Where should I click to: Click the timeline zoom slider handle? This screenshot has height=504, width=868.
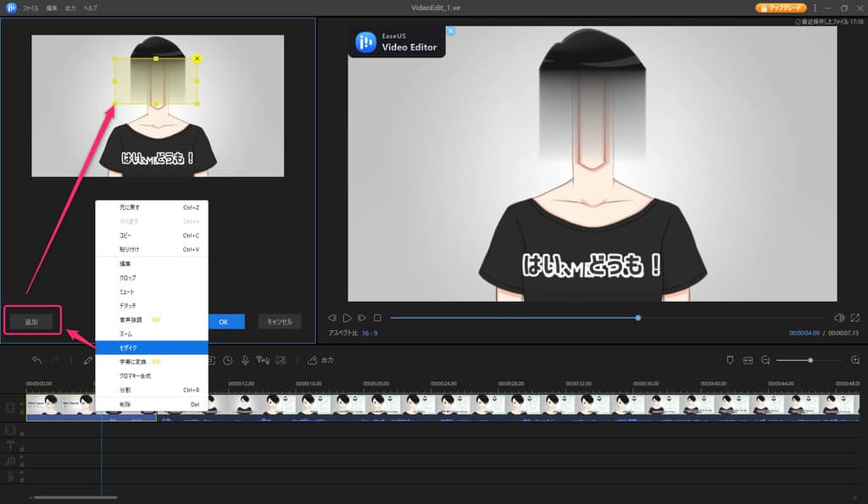coord(810,360)
